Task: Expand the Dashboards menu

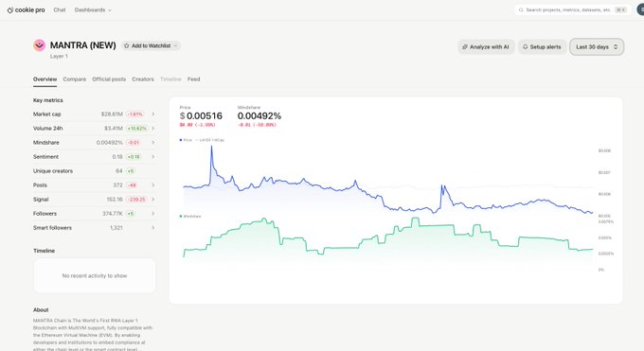Action: pyautogui.click(x=93, y=9)
